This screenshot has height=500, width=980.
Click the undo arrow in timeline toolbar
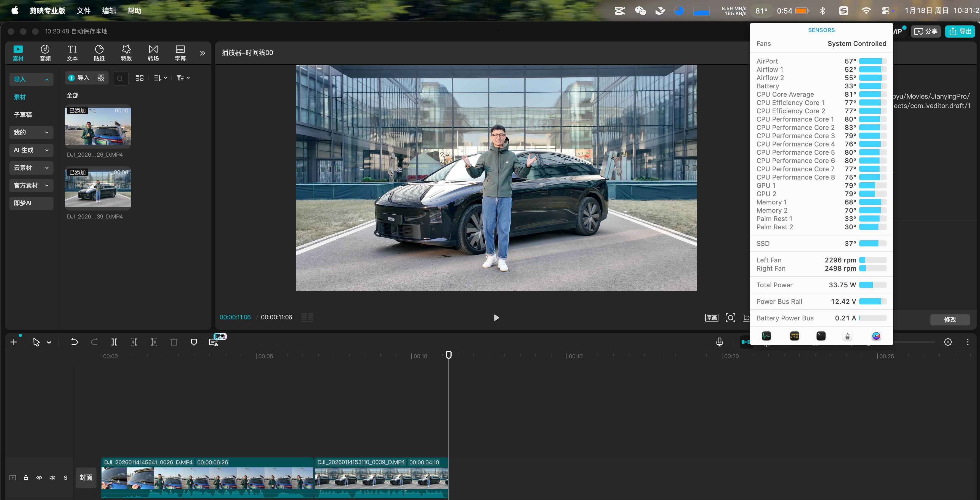pyautogui.click(x=74, y=342)
